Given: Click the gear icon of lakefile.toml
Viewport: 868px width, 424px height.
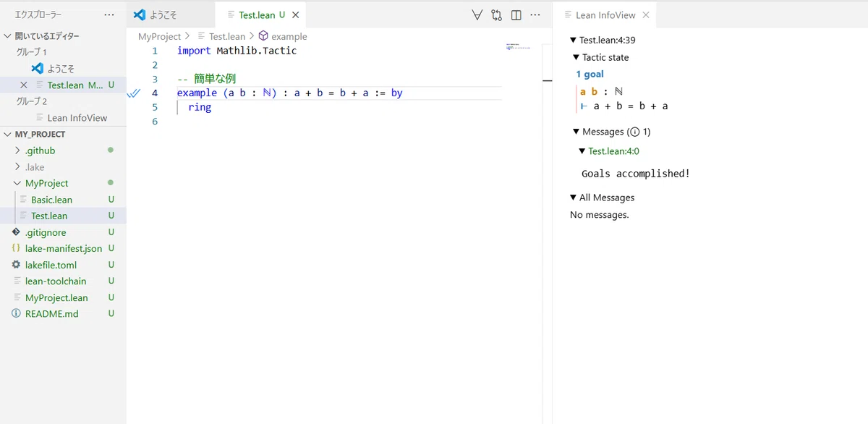Looking at the screenshot, I should (16, 265).
